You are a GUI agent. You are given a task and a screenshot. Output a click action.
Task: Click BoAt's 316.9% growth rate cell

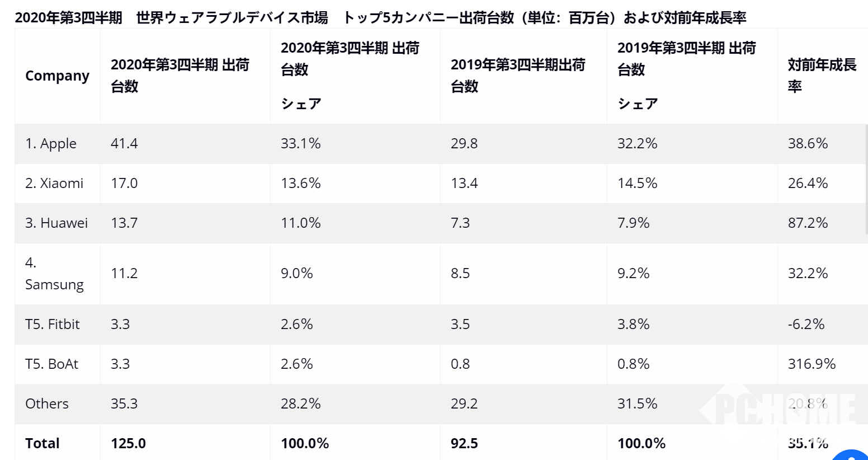pos(812,364)
